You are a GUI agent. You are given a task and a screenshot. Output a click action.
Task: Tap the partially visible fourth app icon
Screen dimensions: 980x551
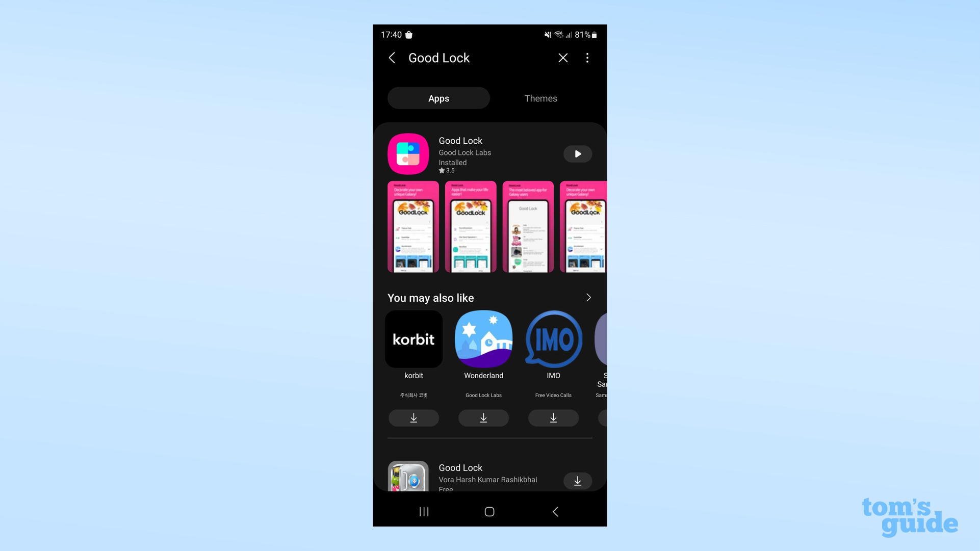click(601, 338)
